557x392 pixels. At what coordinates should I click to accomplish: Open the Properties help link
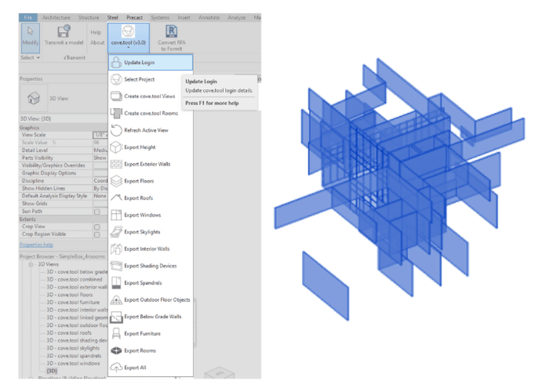pyautogui.click(x=36, y=245)
